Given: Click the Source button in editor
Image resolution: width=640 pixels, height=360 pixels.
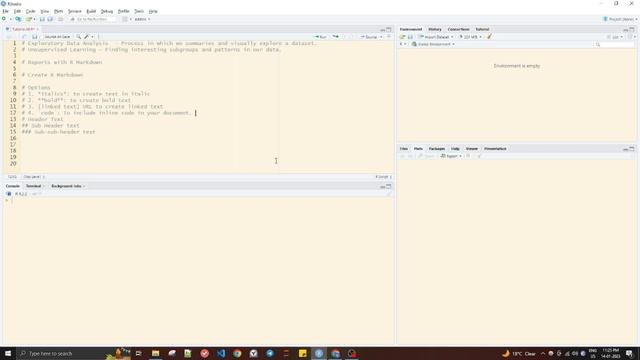Looking at the screenshot, I should pyautogui.click(x=369, y=37).
